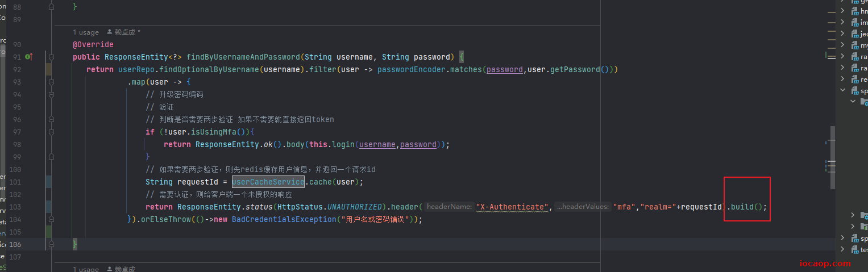The height and width of the screenshot is (272, 868).
Task: Collapse the lambda fold marker on line 93
Action: pos(51,82)
